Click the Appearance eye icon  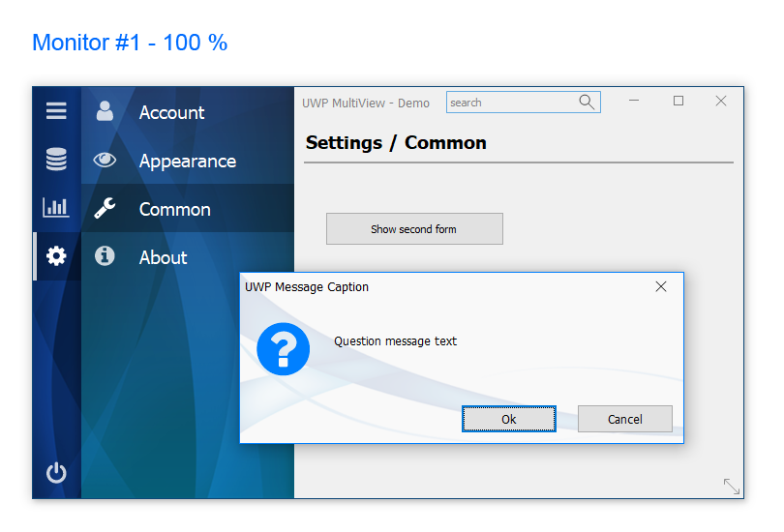[x=105, y=160]
